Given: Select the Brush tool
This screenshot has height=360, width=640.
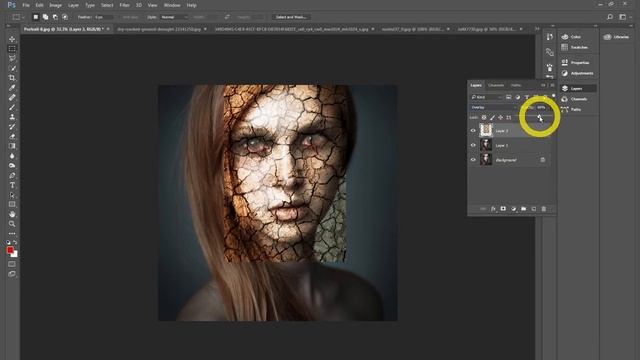Looking at the screenshot, I should [x=12, y=107].
